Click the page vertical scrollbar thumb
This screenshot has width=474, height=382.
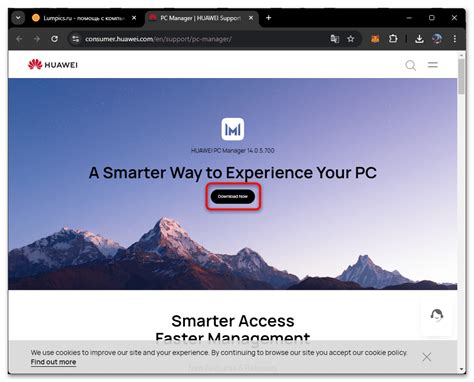pos(461,76)
